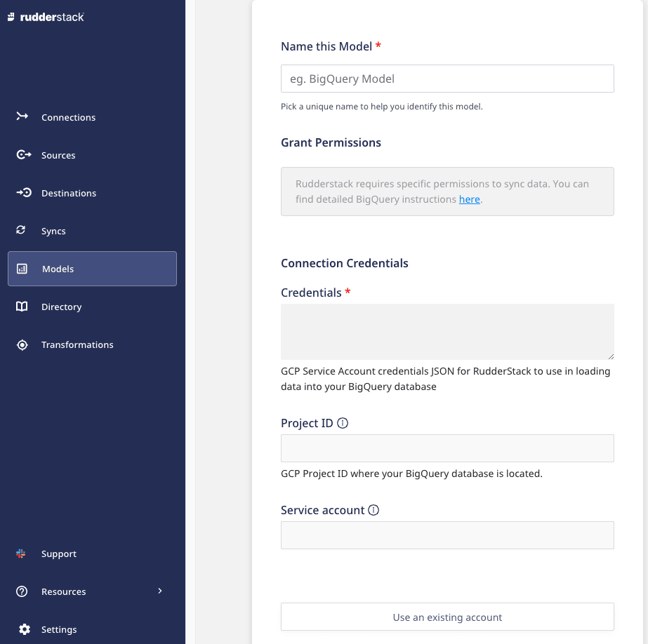Image resolution: width=648 pixels, height=644 pixels.
Task: Click the Connections arrow icon
Action: [22, 116]
